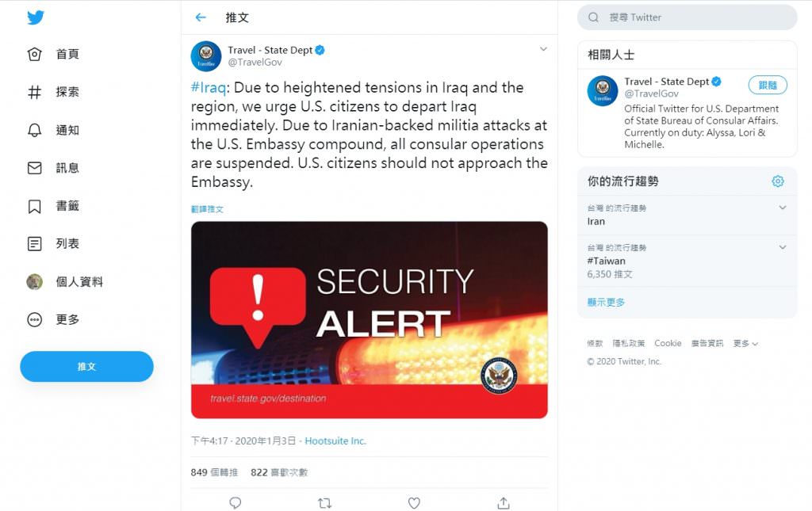Follow Travel - State Dept with 跟隨
The width and height of the screenshot is (812, 511).
pyautogui.click(x=768, y=86)
